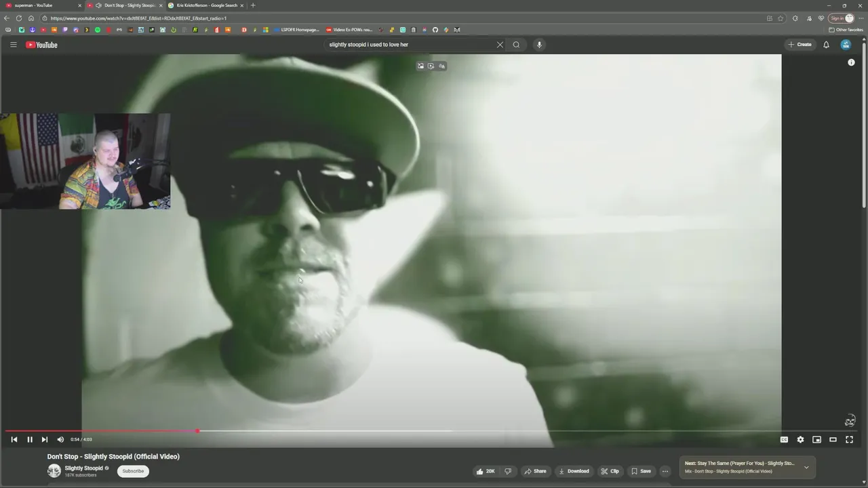Open Slightly Stoopid channel avatar
The width and height of the screenshot is (868, 488).
(54, 471)
